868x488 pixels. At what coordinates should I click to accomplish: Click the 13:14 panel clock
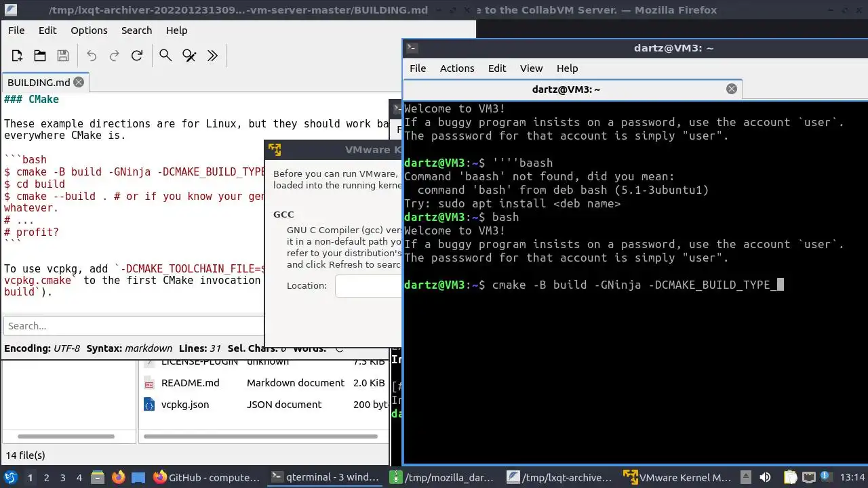(852, 478)
